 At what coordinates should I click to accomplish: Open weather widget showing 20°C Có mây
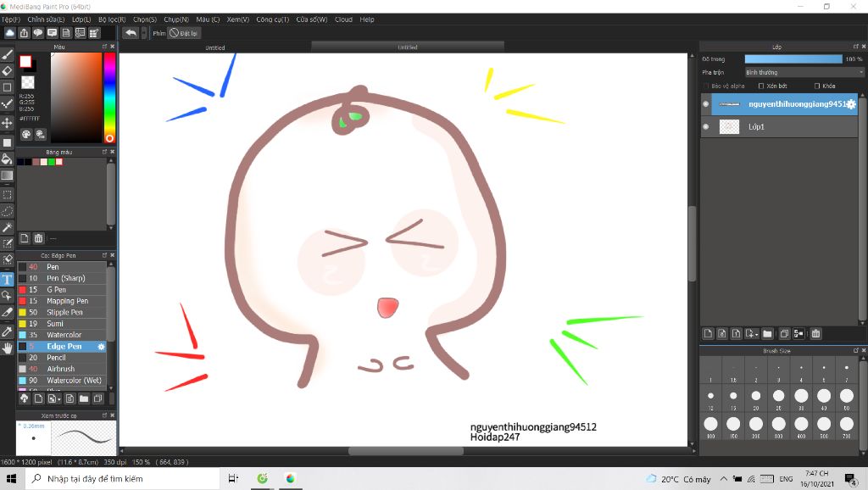(x=679, y=479)
